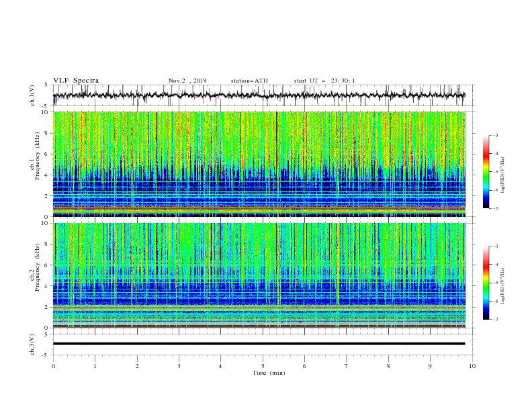Select the ch.2 color bar "log(PSD)(V²/Hz)" label
Screen dimensions: 532x411
tap(503, 286)
